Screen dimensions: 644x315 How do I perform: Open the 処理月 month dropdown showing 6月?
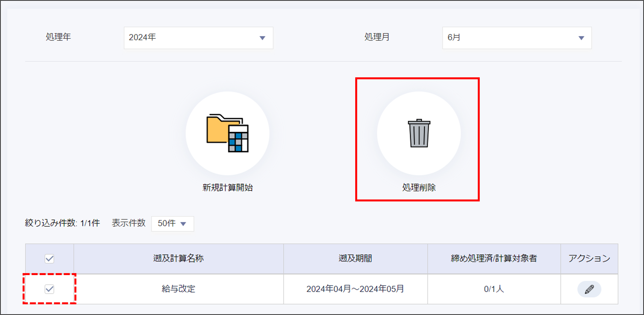pos(516,38)
